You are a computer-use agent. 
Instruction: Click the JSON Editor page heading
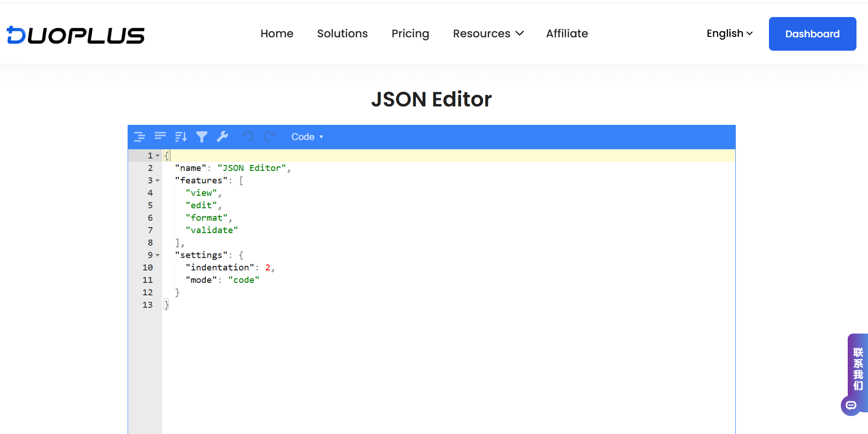point(432,99)
